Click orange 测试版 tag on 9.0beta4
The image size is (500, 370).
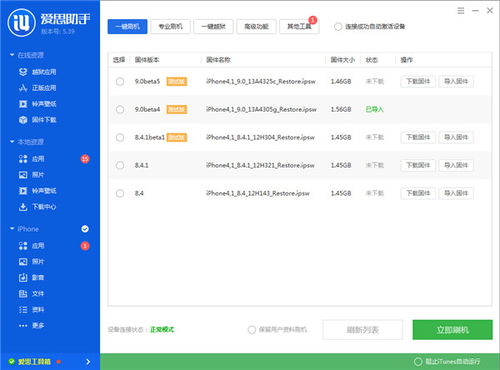177,109
